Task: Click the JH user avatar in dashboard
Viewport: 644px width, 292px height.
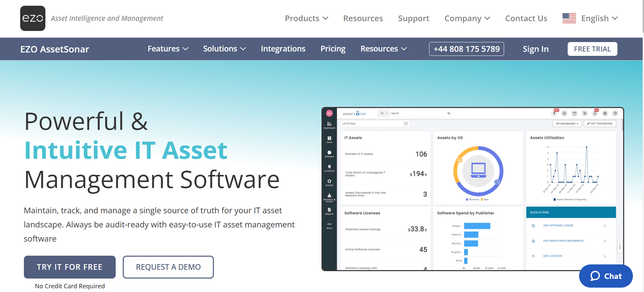Action: point(329,113)
